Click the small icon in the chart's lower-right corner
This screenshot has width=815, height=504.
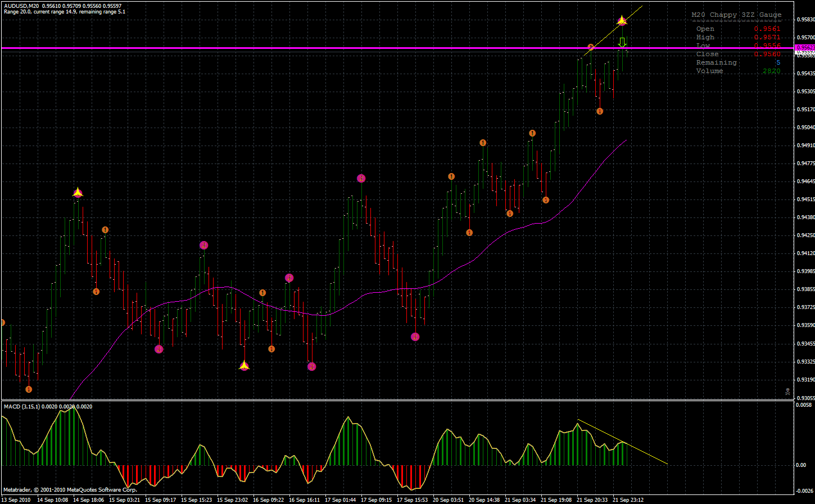tap(787, 392)
